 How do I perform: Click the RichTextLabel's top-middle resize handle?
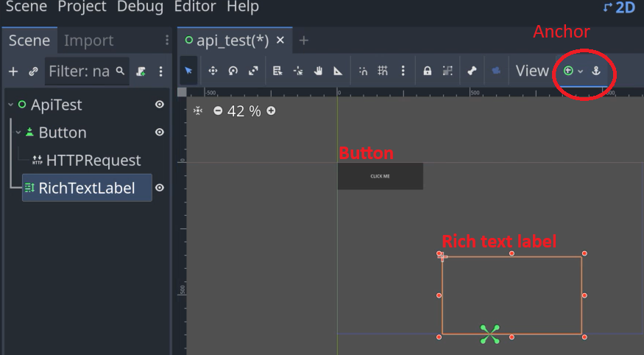[512, 253]
